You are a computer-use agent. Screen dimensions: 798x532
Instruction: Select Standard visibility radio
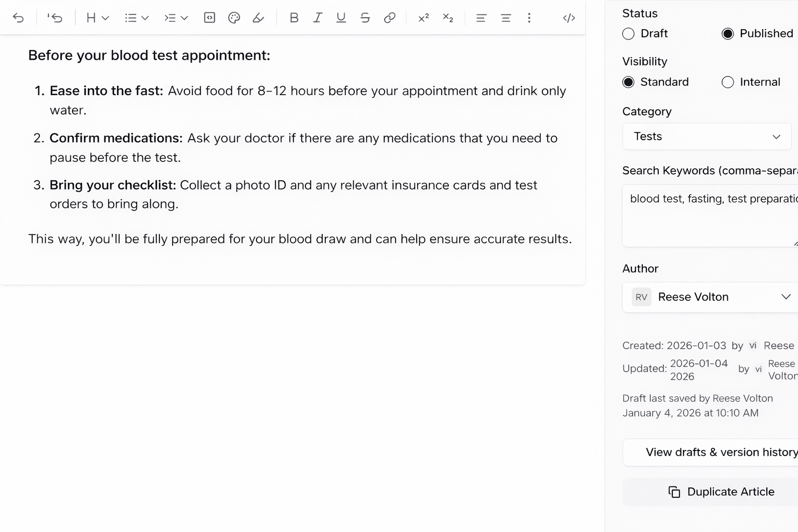pos(628,82)
